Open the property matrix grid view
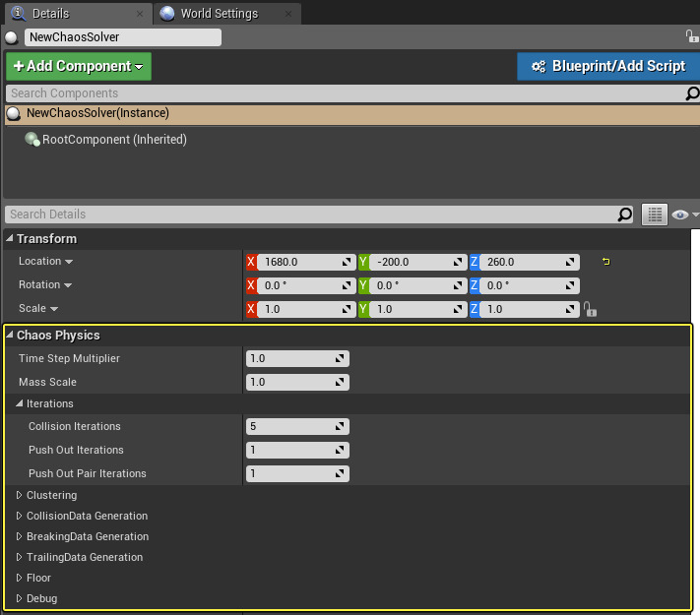700x615 pixels. [655, 215]
